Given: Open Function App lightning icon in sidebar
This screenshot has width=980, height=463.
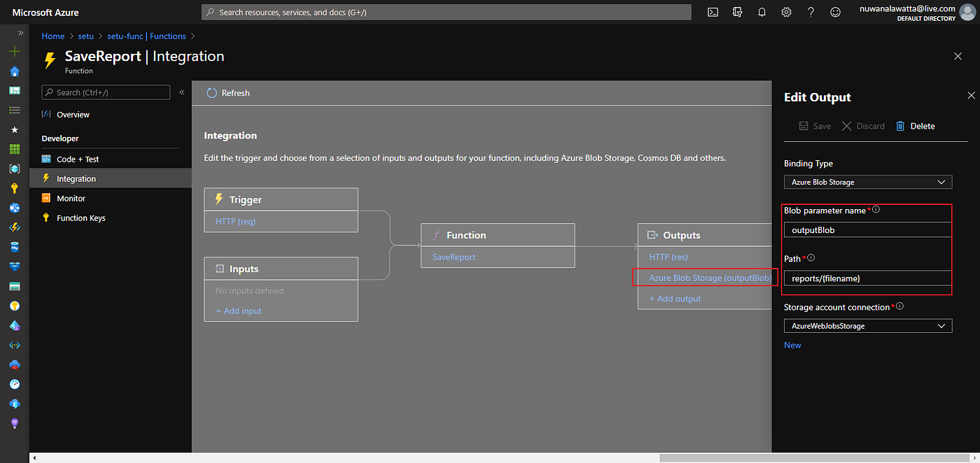Looking at the screenshot, I should click(x=15, y=227).
